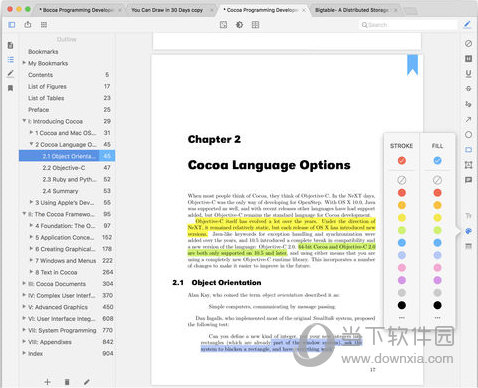Select the circle shape tool
Screen dimensions: 478x388
click(x=468, y=134)
